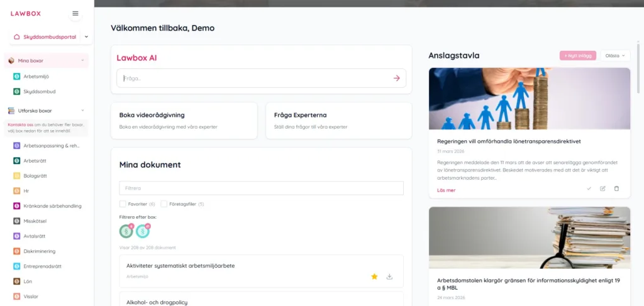
Task: Filter documents by the turquoise § box badge
Action: click(143, 231)
